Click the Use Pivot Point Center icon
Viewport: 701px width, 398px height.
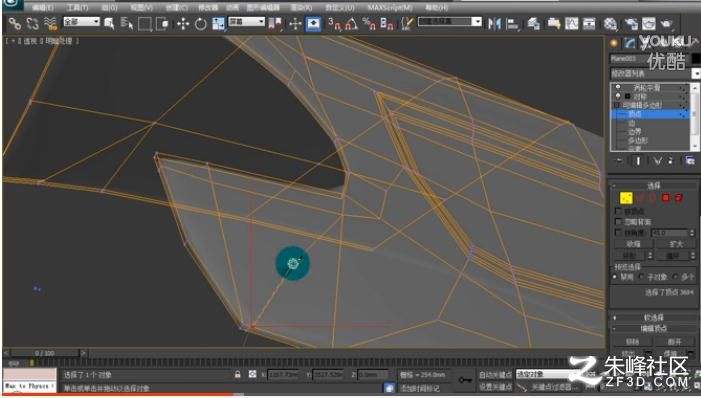275,24
